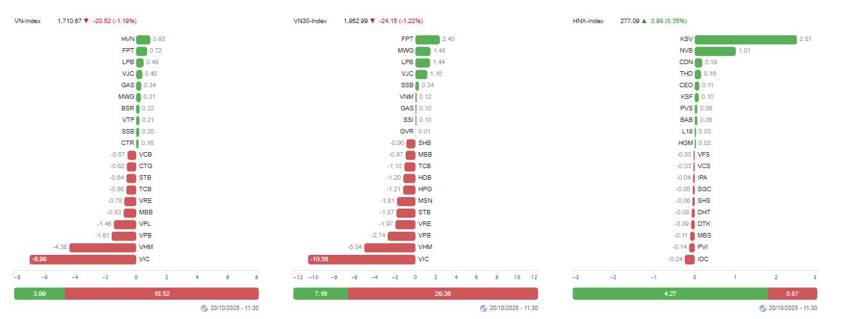This screenshot has width=868, height=319.
Task: Open the VN-Index title label
Action: [x=28, y=21]
